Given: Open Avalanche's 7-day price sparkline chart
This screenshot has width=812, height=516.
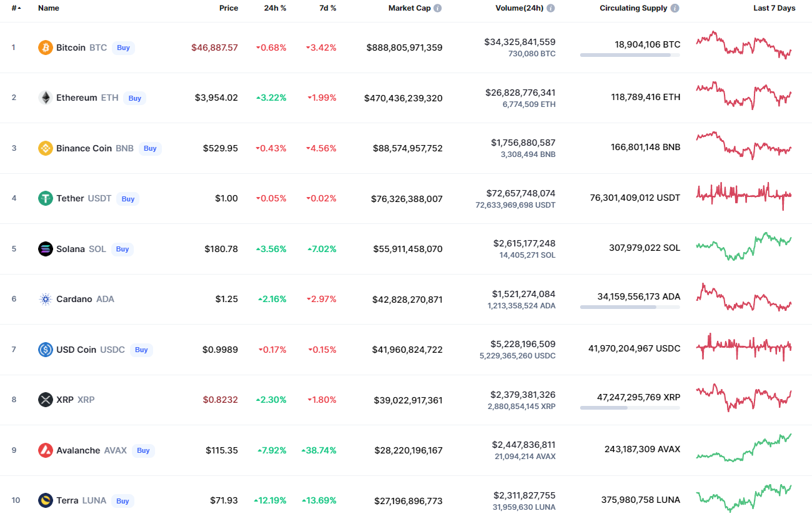Looking at the screenshot, I should pos(744,448).
